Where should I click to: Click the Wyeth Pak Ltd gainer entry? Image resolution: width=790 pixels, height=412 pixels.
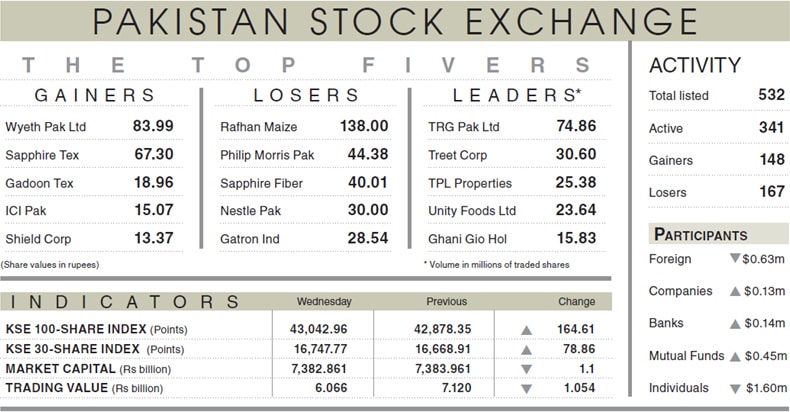point(46,127)
